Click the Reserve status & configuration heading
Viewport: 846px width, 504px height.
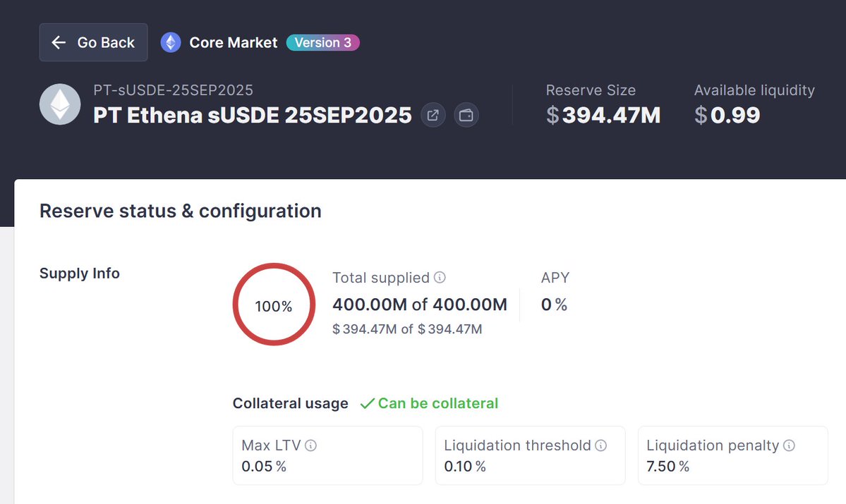pyautogui.click(x=180, y=211)
